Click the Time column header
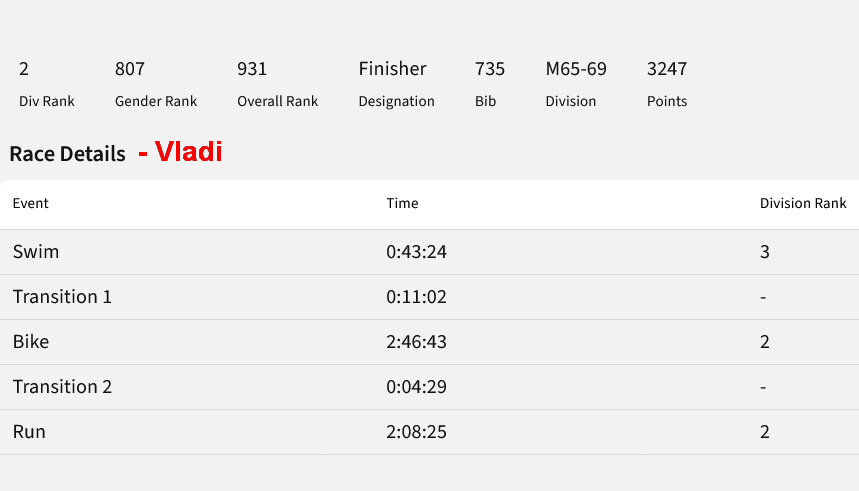 pyautogui.click(x=402, y=203)
